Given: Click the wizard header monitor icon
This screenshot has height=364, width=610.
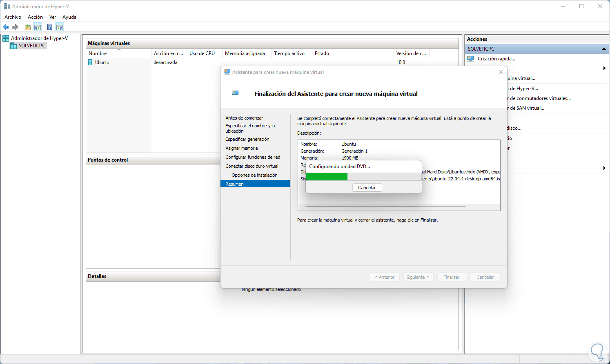Looking at the screenshot, I should click(235, 93).
